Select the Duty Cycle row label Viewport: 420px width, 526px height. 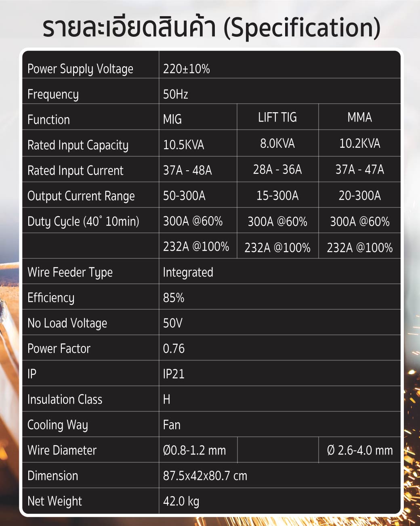click(x=83, y=222)
